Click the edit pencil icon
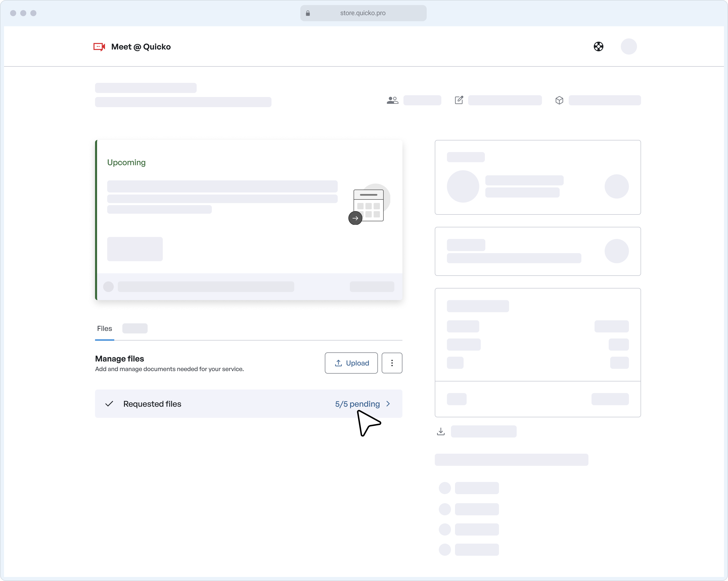The image size is (728, 581). pyautogui.click(x=459, y=100)
